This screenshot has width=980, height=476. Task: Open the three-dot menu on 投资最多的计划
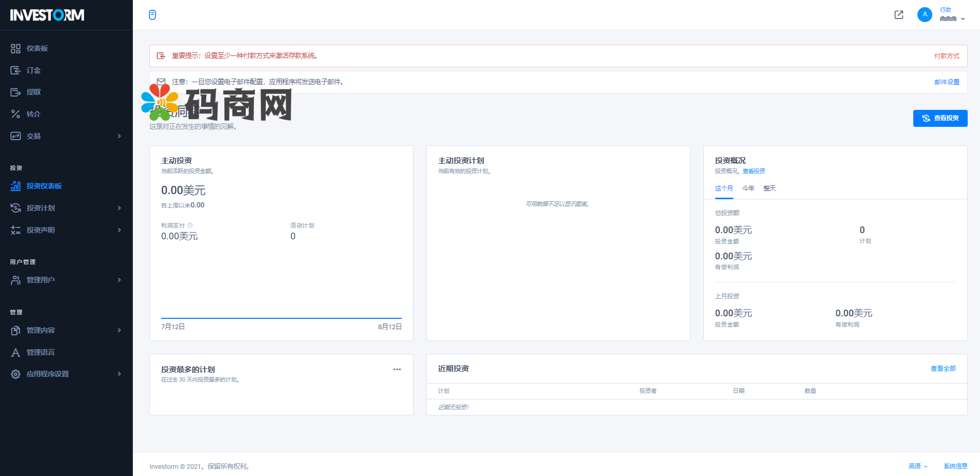(x=397, y=369)
